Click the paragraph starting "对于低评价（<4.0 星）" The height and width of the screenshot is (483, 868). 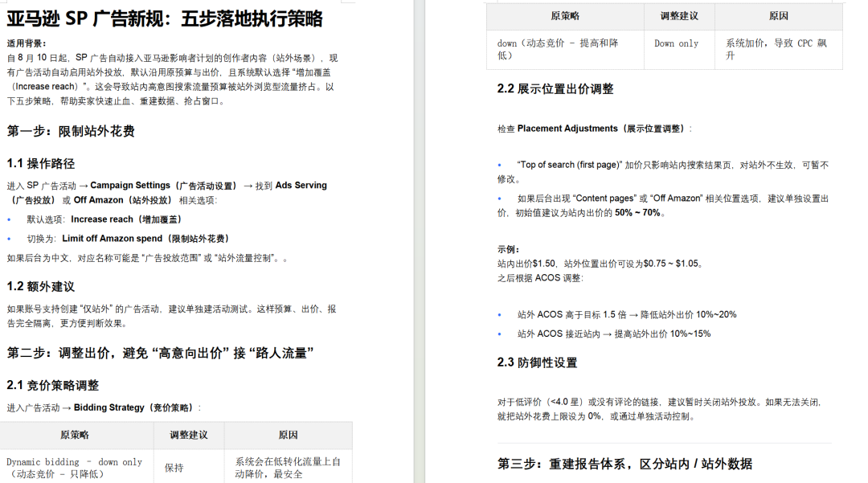[x=660, y=409]
